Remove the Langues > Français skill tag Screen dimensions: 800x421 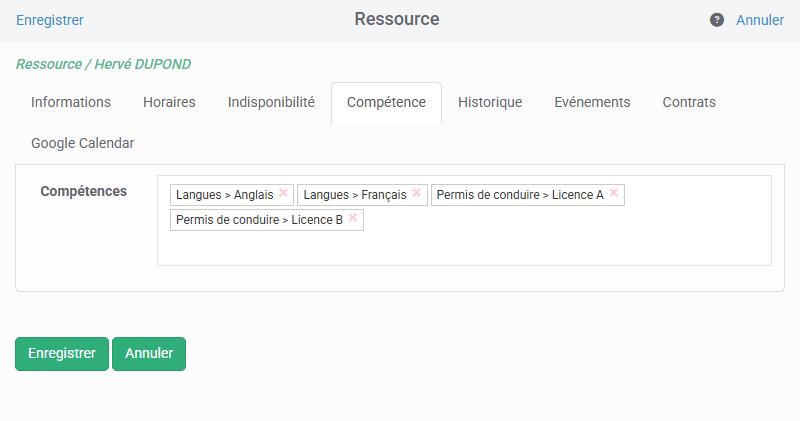416,193
